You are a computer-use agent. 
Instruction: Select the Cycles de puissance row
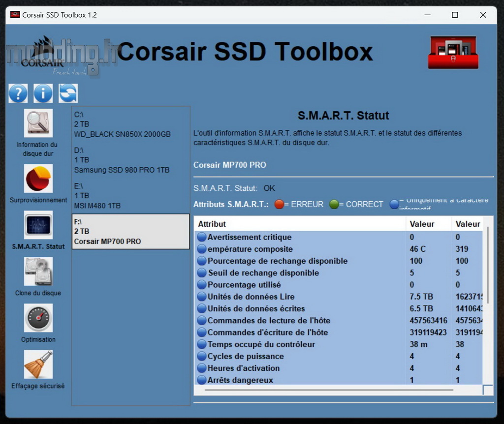coord(339,356)
